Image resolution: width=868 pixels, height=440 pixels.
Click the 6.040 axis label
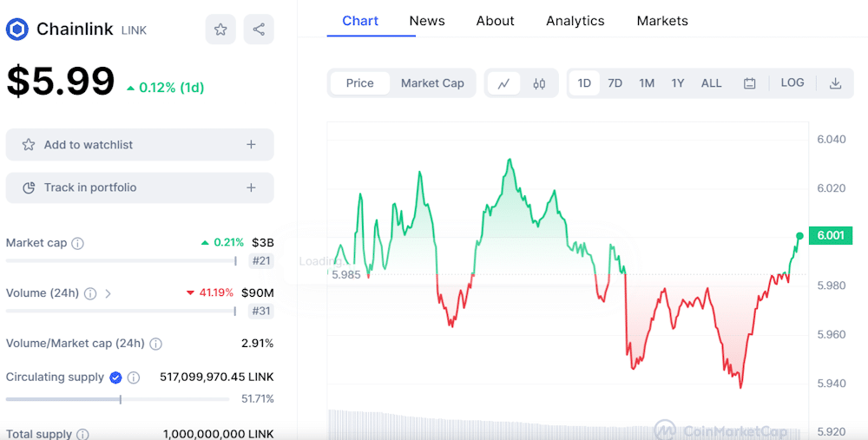click(x=832, y=139)
